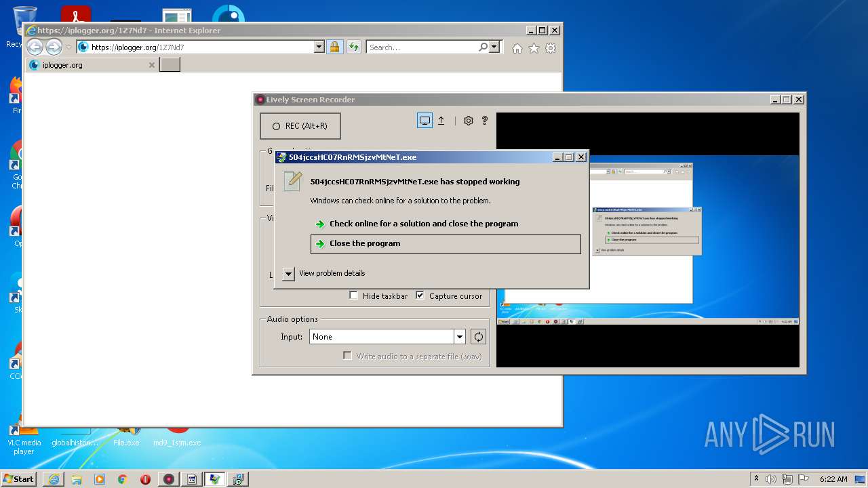Open the md9_1sjm.exe desktop icon
868x488 pixels.
177,436
